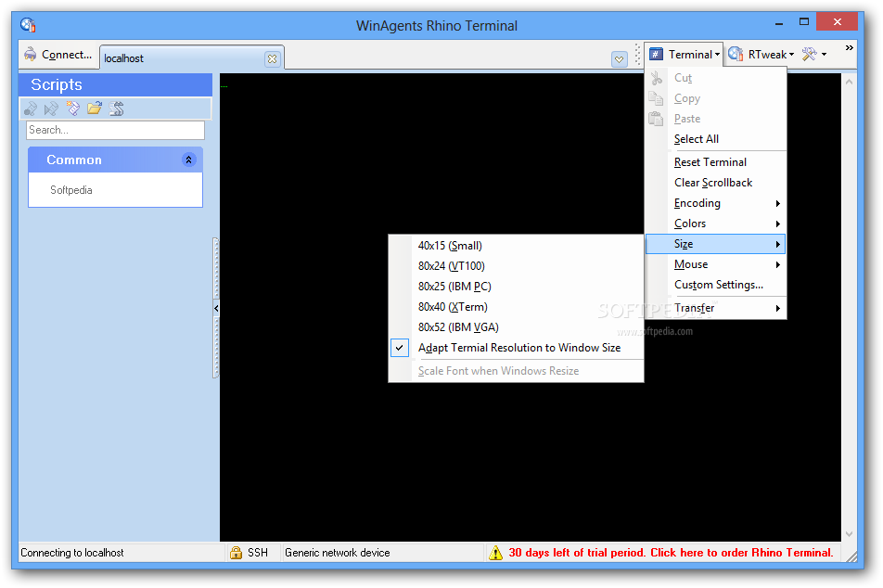Click the script scroll icon in Scripts toolbar
This screenshot has width=883, height=588.
coord(116,109)
